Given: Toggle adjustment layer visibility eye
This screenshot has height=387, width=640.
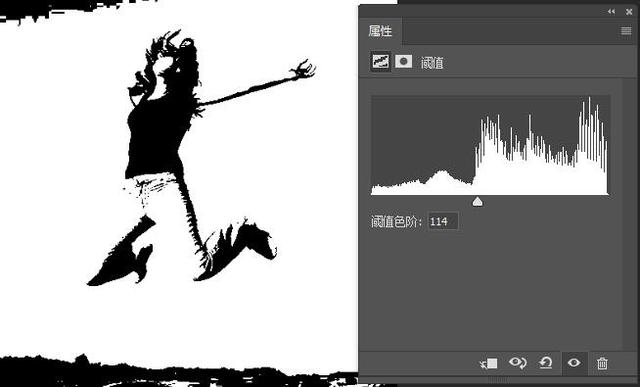Looking at the screenshot, I should (x=574, y=363).
